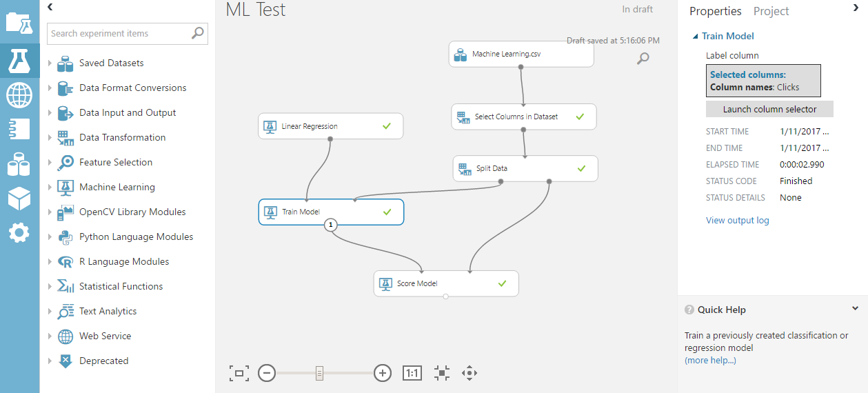Expand Data Transformation tree arrow
This screenshot has height=393, width=868.
[50, 138]
